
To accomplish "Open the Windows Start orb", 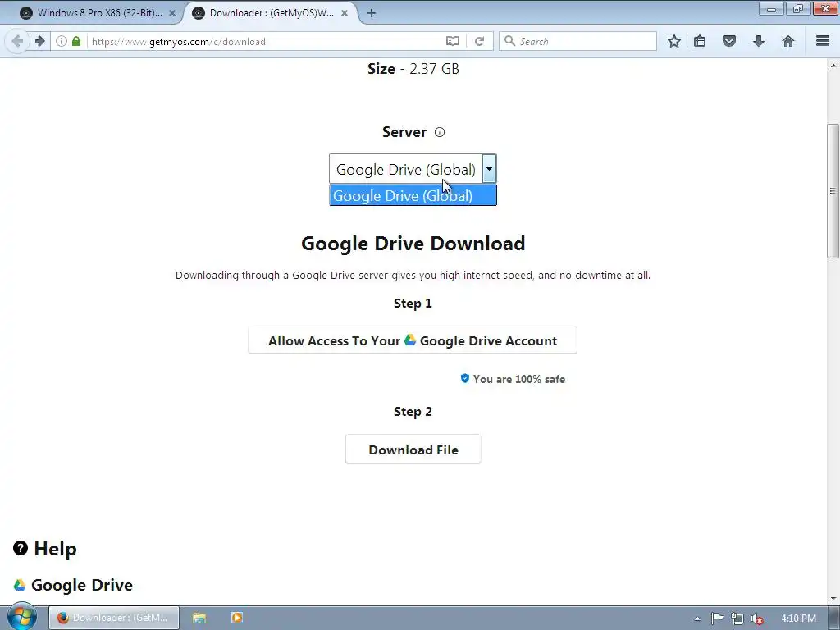I will pos(22,617).
